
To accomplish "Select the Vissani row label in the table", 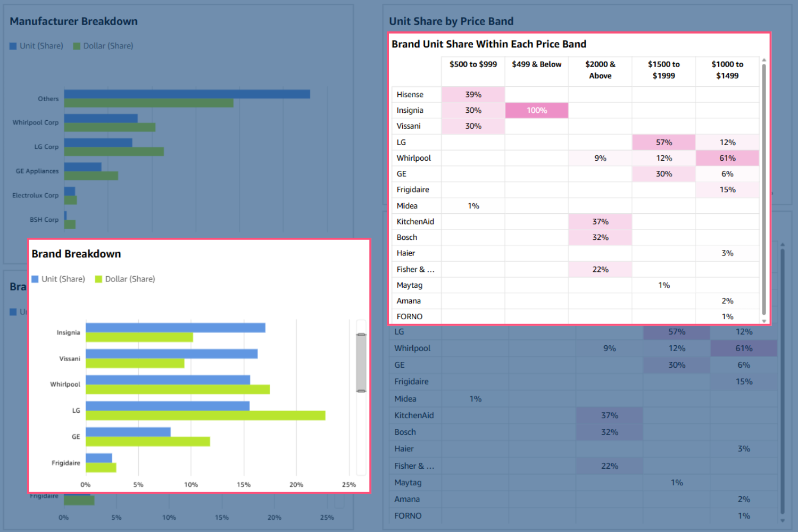I will 409,126.
